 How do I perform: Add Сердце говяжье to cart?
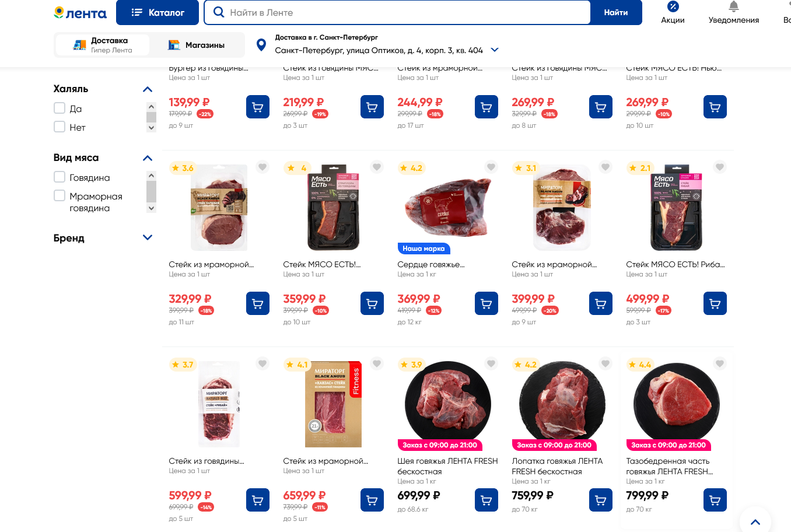point(487,303)
